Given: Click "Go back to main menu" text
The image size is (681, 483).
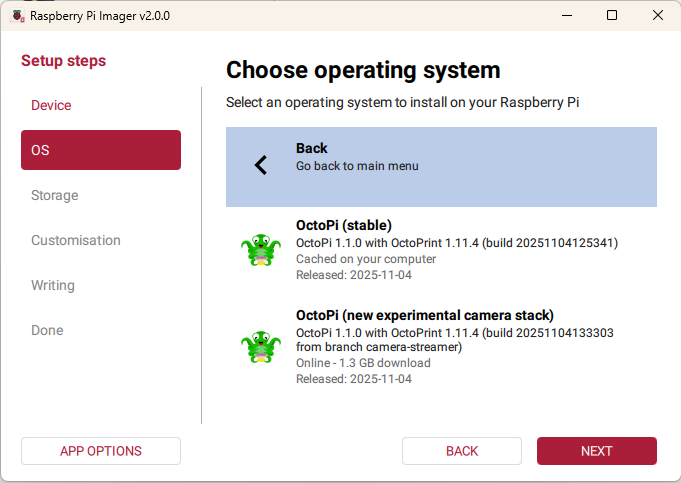Looking at the screenshot, I should (357, 166).
